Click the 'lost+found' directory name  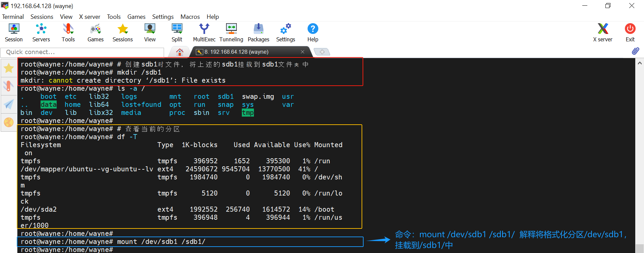pyautogui.click(x=141, y=104)
